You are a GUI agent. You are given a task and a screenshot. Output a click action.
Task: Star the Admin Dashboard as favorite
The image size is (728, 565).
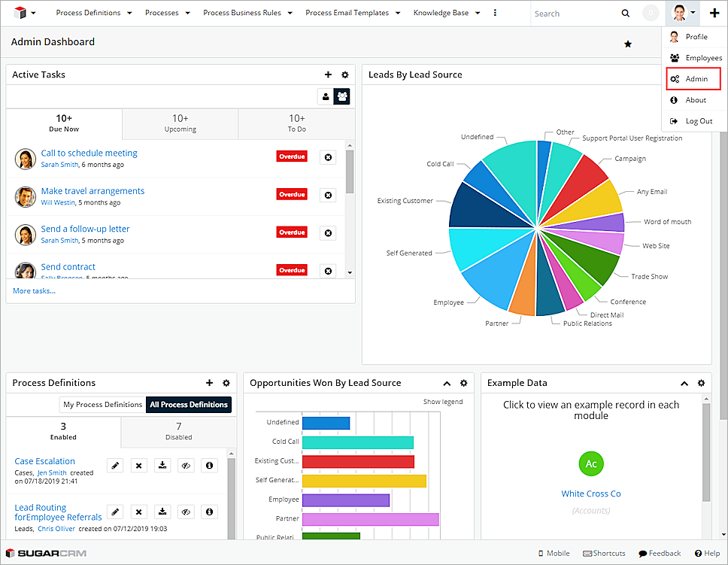(x=628, y=44)
